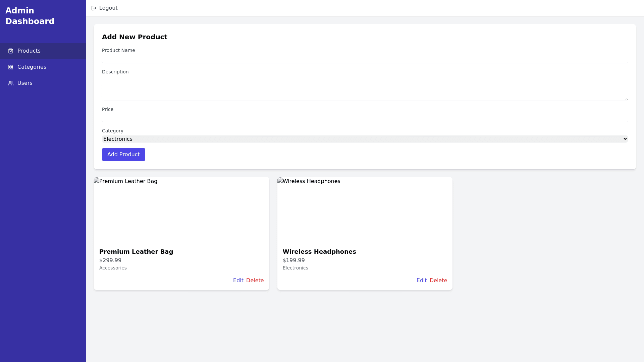Edit the Wireless Headphones product
The image size is (644, 362).
click(x=421, y=280)
